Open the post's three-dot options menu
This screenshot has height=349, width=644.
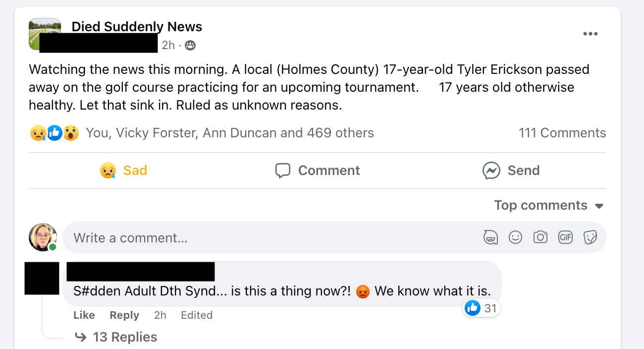tap(590, 34)
